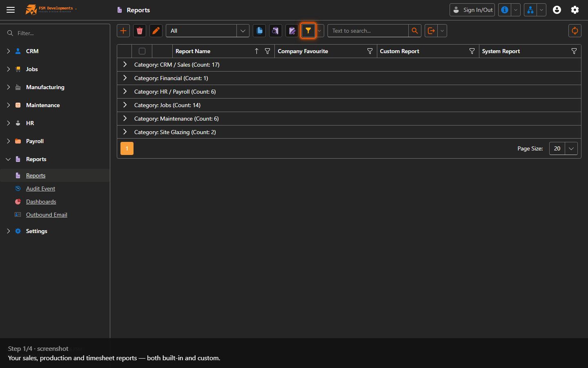Expand the Payroll sidebar section

tap(8, 141)
